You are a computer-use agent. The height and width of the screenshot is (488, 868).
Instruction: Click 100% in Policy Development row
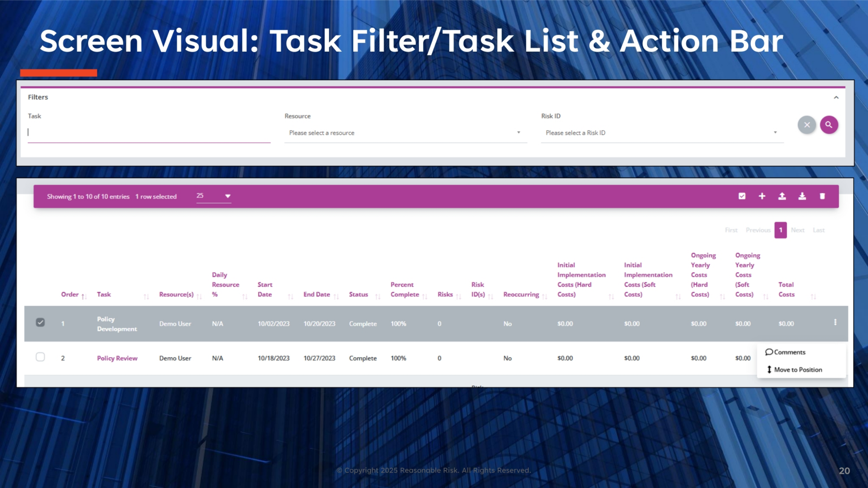pyautogui.click(x=398, y=324)
